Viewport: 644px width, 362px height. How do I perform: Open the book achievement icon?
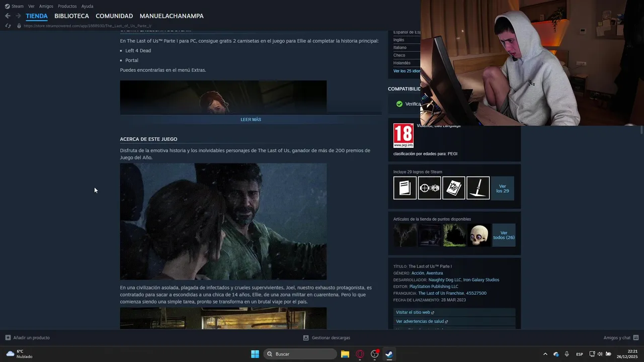point(405,188)
